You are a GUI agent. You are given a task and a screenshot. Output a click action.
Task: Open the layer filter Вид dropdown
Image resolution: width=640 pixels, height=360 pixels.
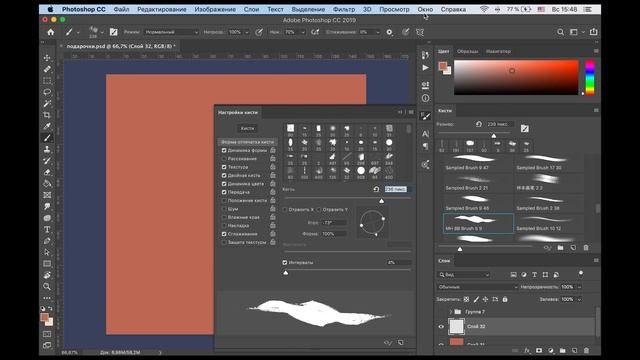point(463,275)
